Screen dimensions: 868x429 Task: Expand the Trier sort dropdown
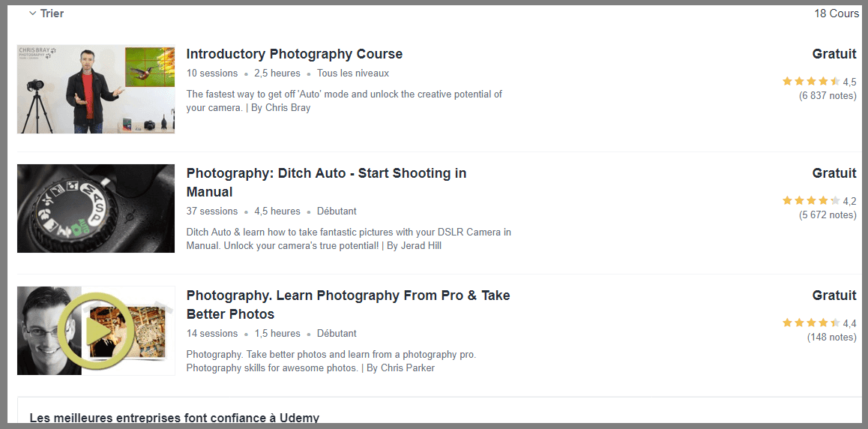click(46, 13)
